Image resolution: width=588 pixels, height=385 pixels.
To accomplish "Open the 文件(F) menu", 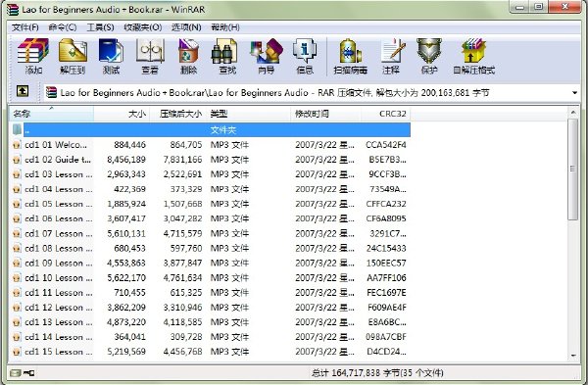I will click(x=25, y=27).
